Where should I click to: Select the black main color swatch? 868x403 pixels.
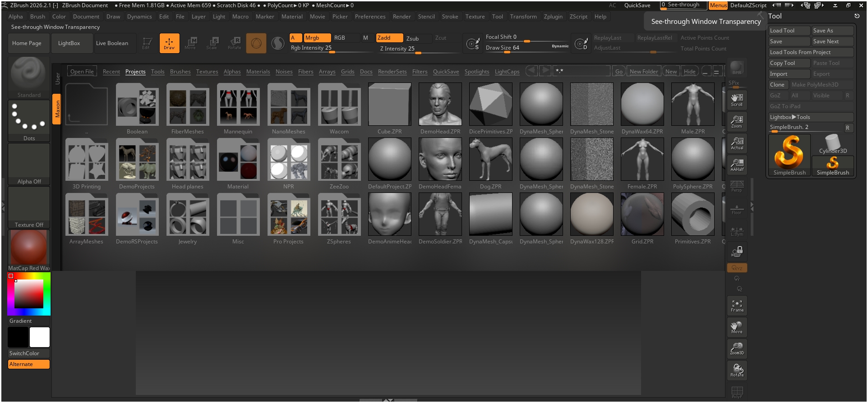tap(18, 337)
